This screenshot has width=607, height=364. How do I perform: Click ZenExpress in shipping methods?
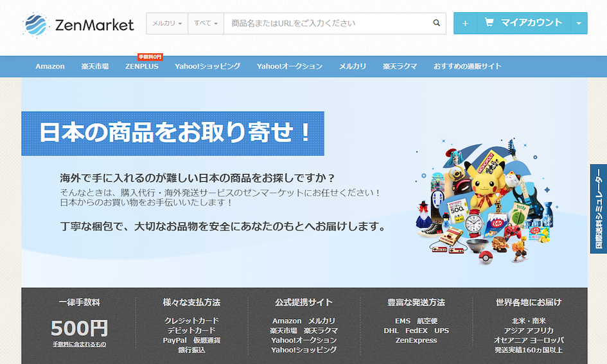pyautogui.click(x=416, y=340)
